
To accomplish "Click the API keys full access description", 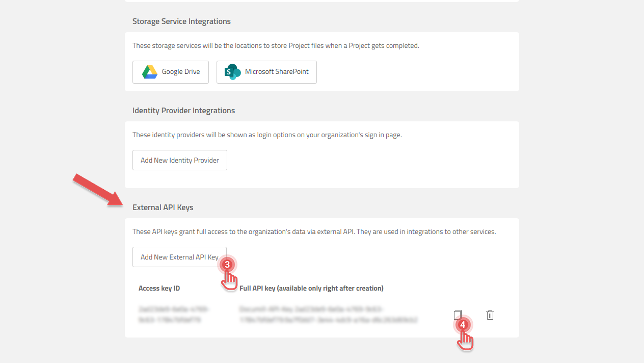I will click(x=314, y=231).
